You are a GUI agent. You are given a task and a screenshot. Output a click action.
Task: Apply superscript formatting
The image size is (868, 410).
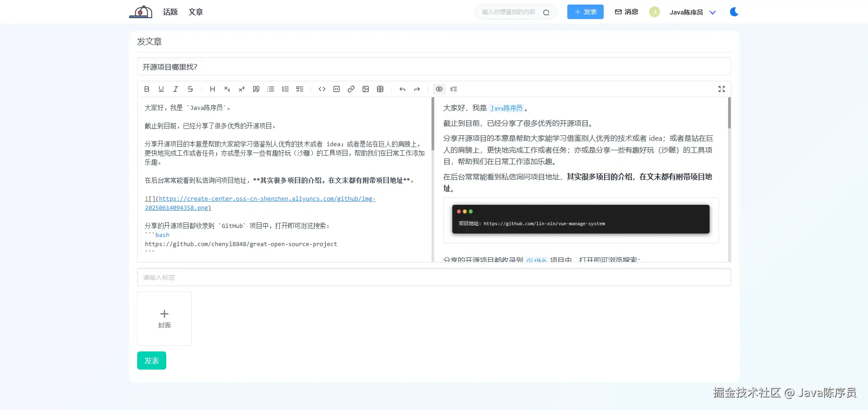(x=242, y=89)
